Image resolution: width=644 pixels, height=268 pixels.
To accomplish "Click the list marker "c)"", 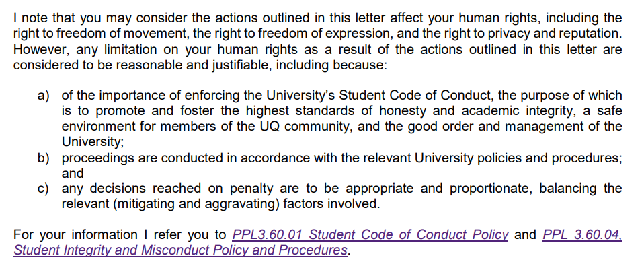I will (x=43, y=189).
